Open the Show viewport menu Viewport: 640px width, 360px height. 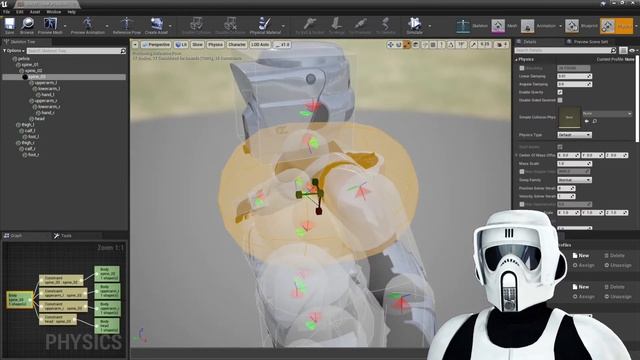click(x=197, y=44)
